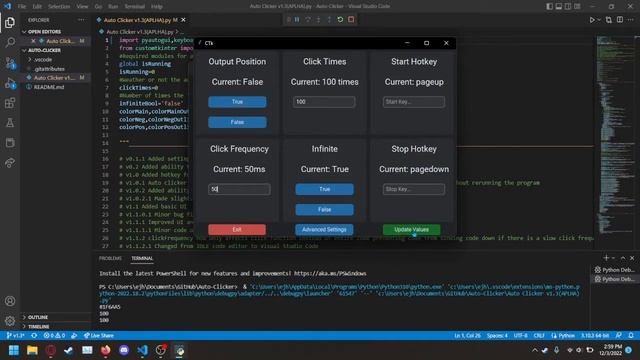Image resolution: width=640 pixels, height=360 pixels.
Task: Open the Manage gear icon
Action: pos(10,321)
